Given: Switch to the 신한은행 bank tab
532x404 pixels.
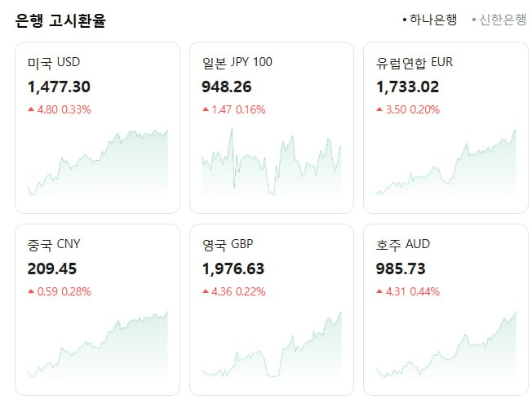Looking at the screenshot, I should click(501, 20).
